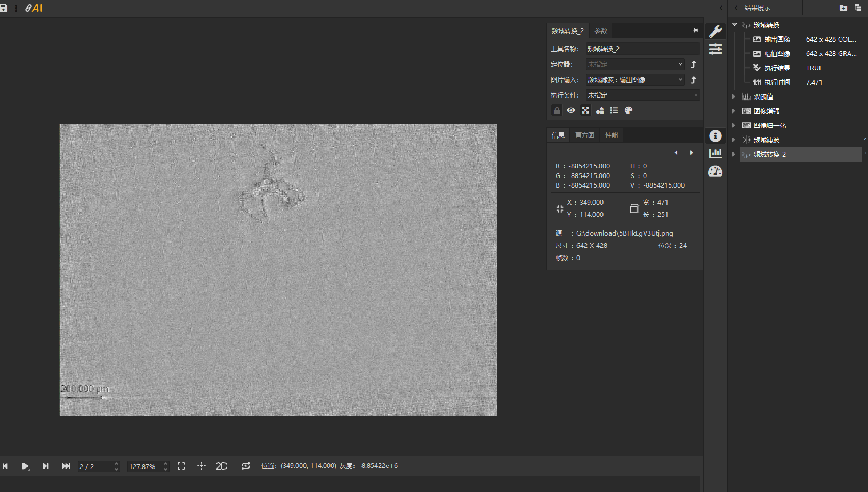Screen dimensions: 868x492
Task: Switch to the 直方图 tab
Action: click(584, 135)
